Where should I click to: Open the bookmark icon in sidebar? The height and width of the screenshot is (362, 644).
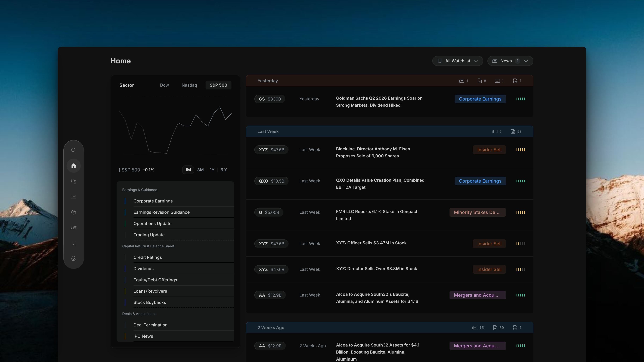[73, 243]
